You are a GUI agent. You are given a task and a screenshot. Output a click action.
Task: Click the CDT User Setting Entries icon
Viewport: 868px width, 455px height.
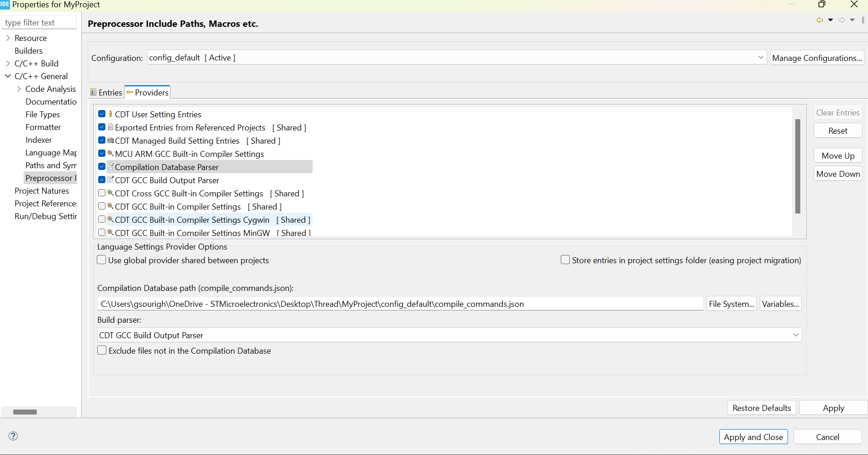coord(110,114)
